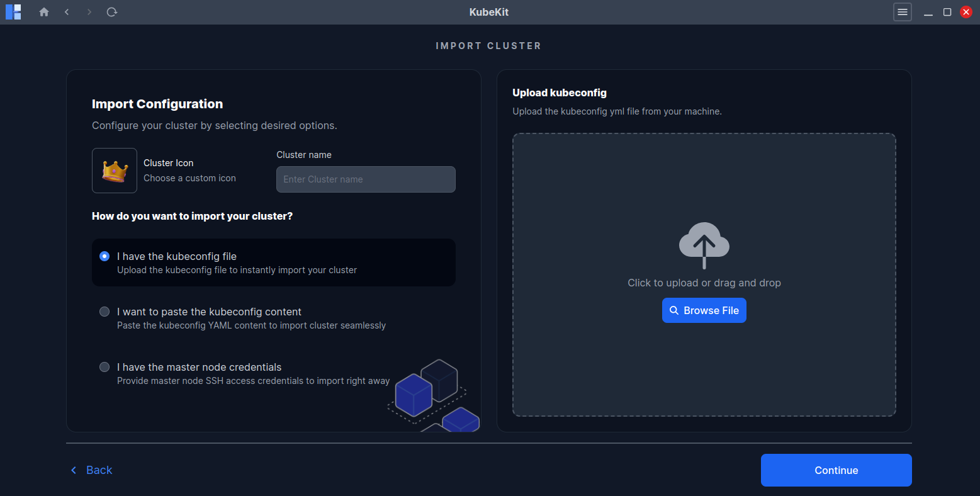Click the Choose a custom icon label
Screen dimensions: 980x496
click(189, 178)
